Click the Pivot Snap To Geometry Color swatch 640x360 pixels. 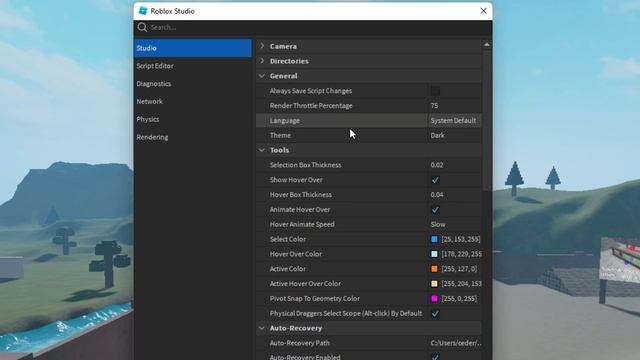click(434, 299)
